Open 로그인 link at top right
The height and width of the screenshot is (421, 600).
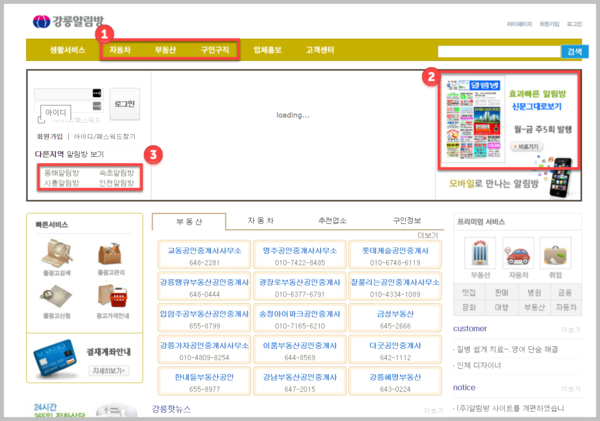pyautogui.click(x=574, y=24)
